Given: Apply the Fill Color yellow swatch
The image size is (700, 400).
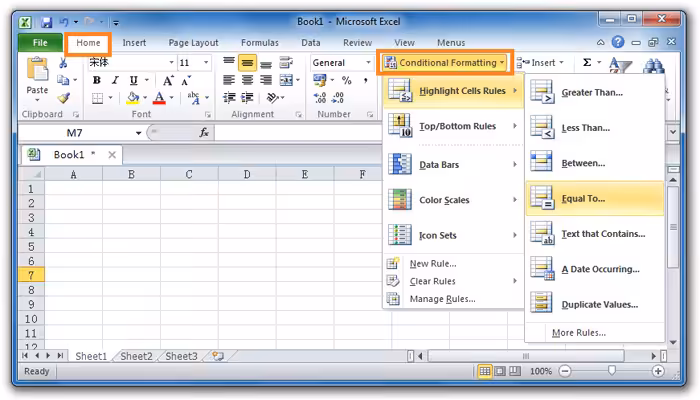Looking at the screenshot, I should (x=133, y=97).
